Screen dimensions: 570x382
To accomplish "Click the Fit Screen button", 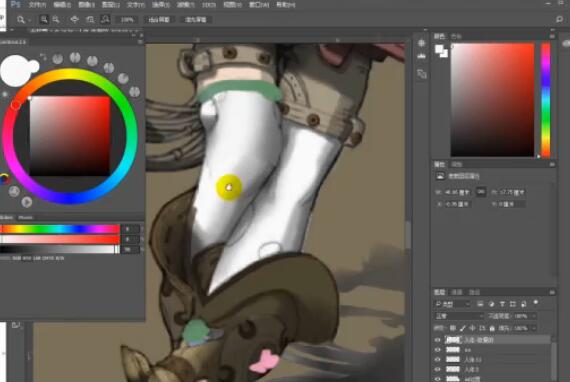I will pos(159,20).
